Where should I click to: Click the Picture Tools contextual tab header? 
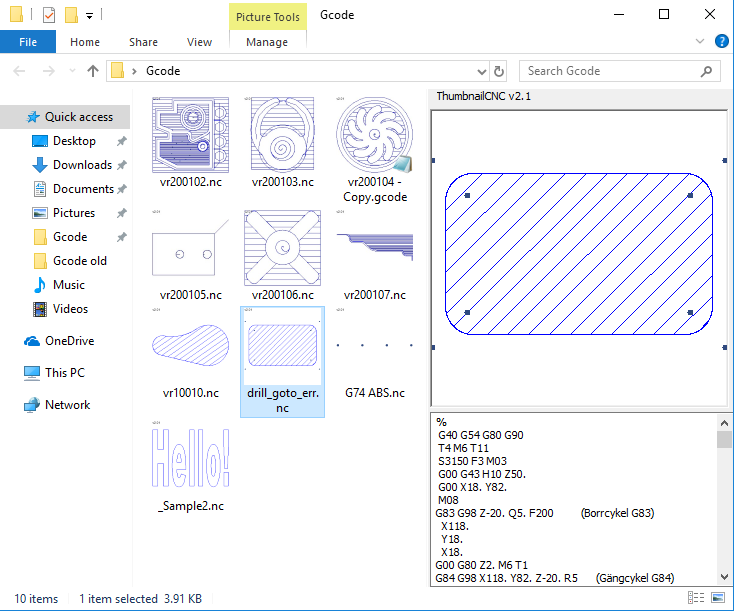tap(268, 17)
